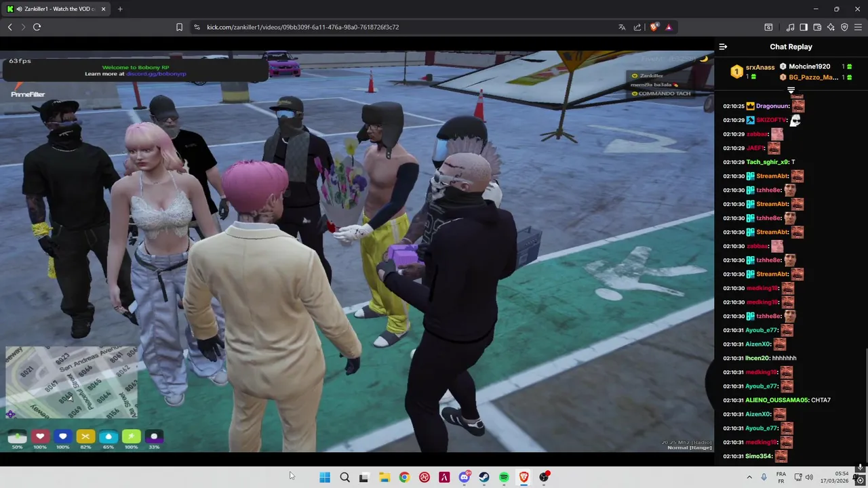Focus the Brave browser taskbar icon
868x488 pixels.
tap(524, 477)
